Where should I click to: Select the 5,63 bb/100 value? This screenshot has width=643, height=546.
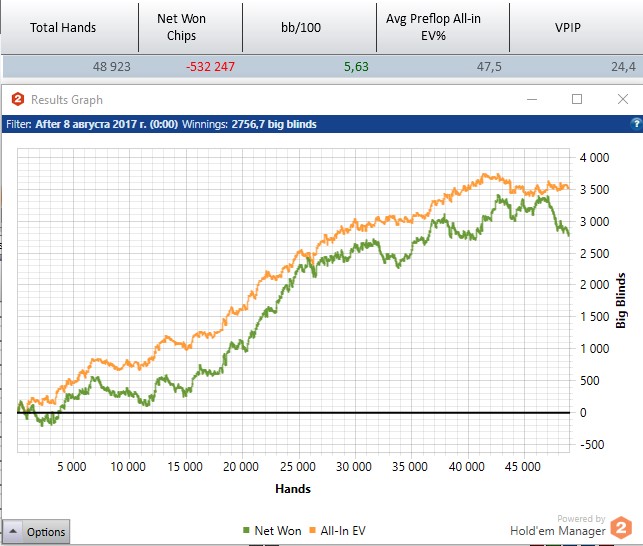click(x=356, y=66)
